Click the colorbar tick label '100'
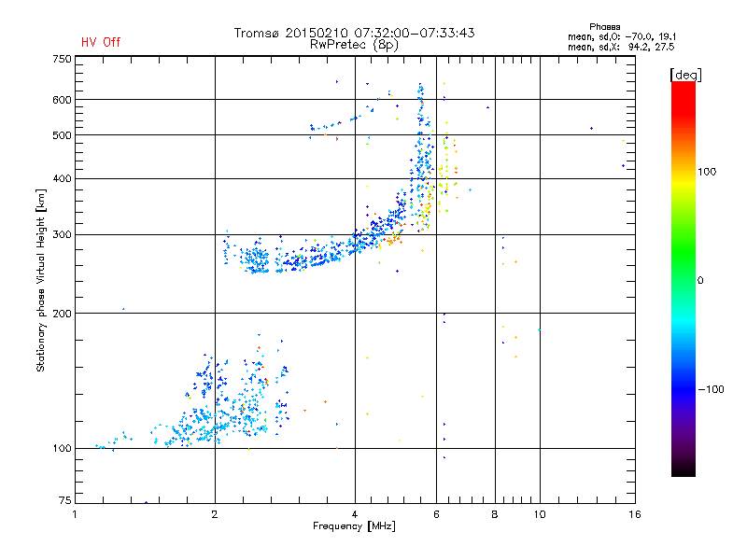 pyautogui.click(x=707, y=172)
